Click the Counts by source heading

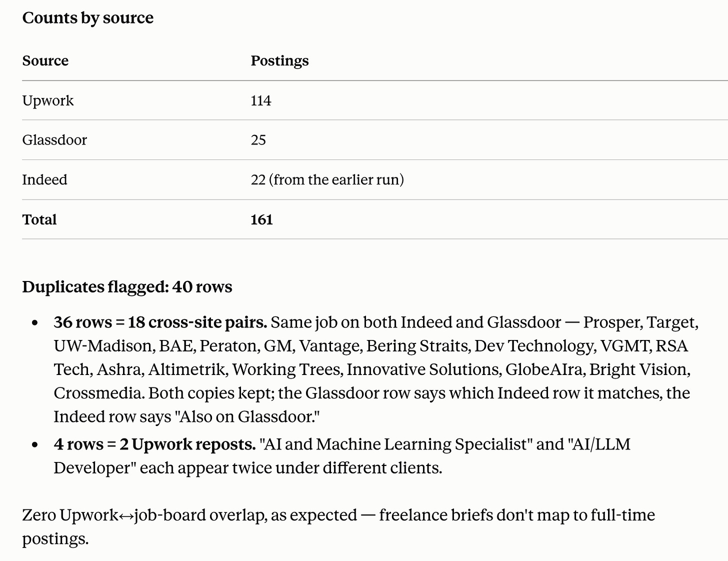pyautogui.click(x=88, y=18)
